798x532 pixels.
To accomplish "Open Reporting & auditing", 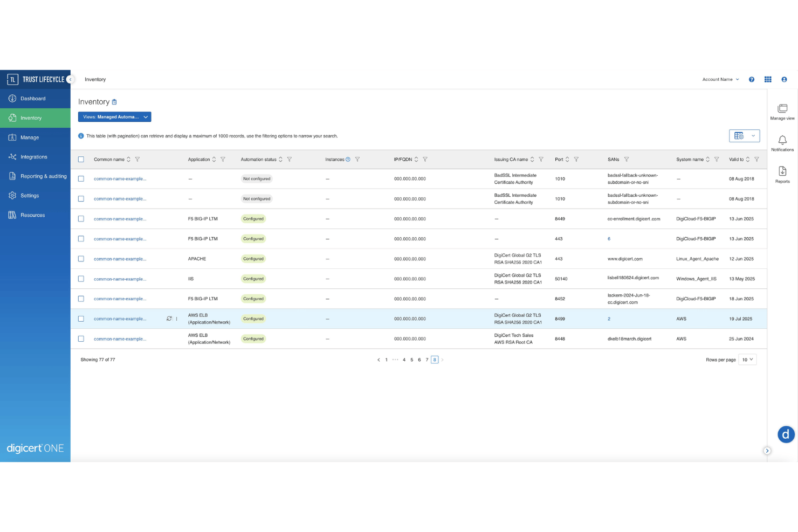I will pos(35,176).
